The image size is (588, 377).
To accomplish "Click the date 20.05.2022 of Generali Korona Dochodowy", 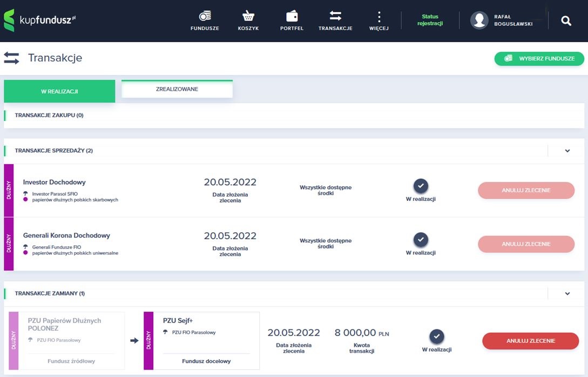I will tap(230, 236).
